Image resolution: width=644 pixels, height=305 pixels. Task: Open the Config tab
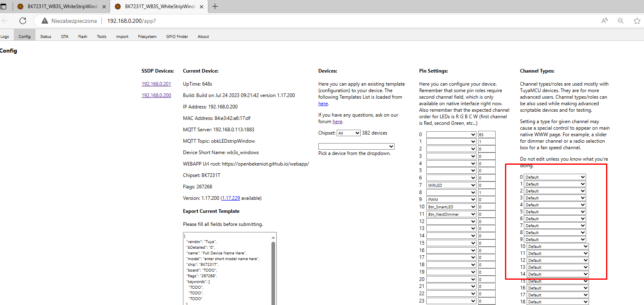coord(24,37)
